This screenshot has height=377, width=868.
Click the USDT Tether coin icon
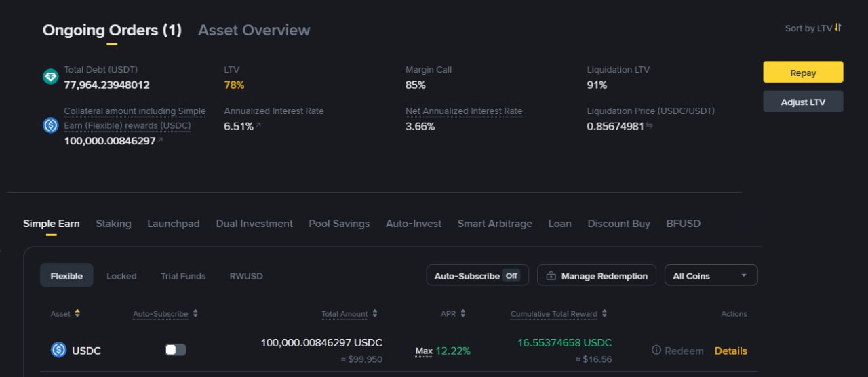point(50,77)
